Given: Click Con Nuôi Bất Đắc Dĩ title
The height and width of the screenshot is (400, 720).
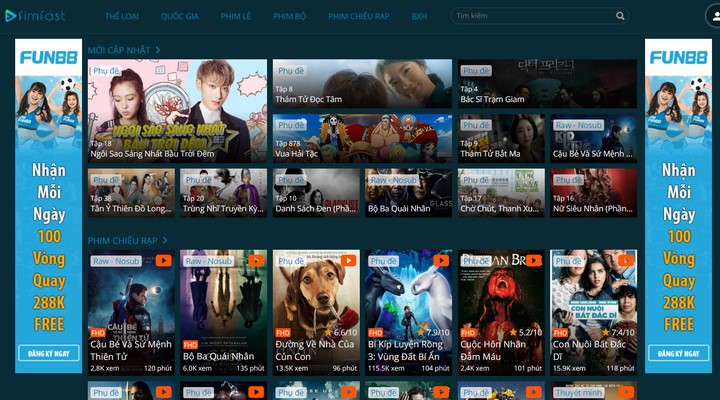Looking at the screenshot, I should (x=590, y=350).
